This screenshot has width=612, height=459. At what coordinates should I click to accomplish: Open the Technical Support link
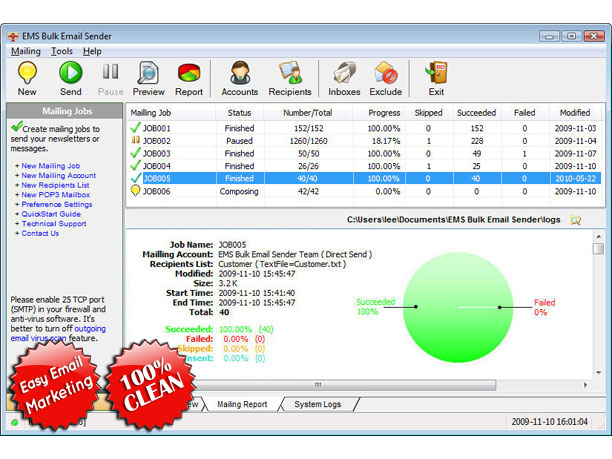click(x=54, y=224)
